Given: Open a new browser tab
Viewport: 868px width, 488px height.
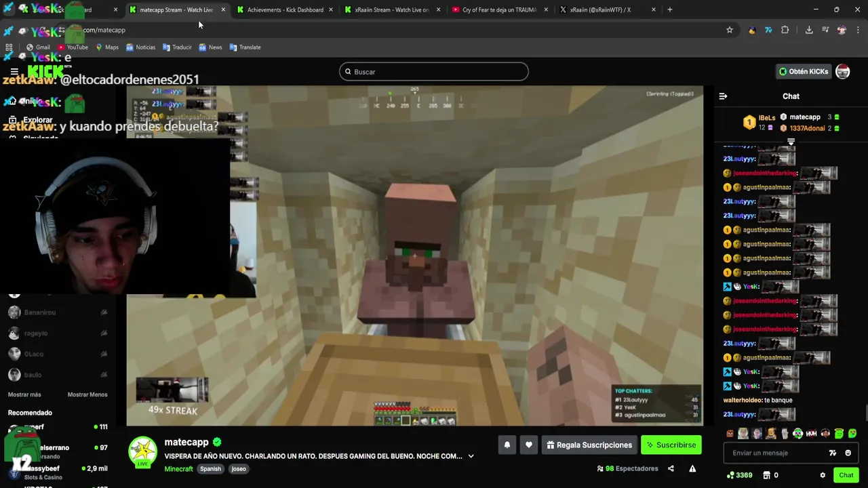Looking at the screenshot, I should [x=669, y=9].
